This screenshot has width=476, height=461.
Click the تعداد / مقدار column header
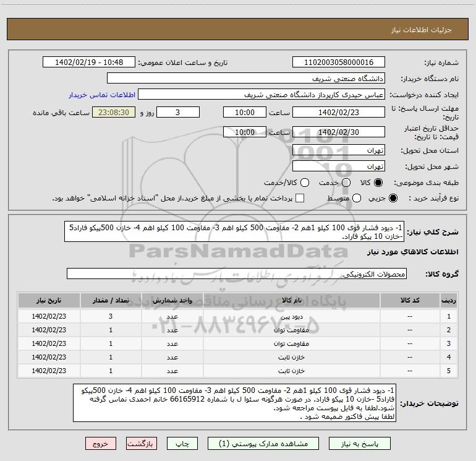(x=111, y=301)
